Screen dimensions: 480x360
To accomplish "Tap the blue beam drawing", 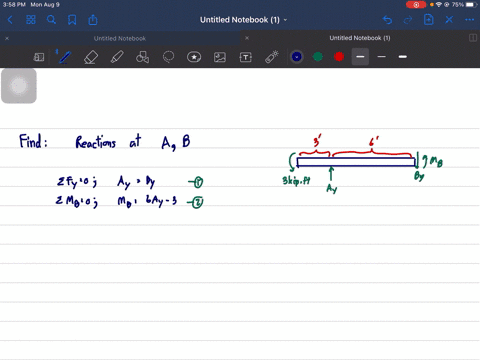I will tap(356, 162).
